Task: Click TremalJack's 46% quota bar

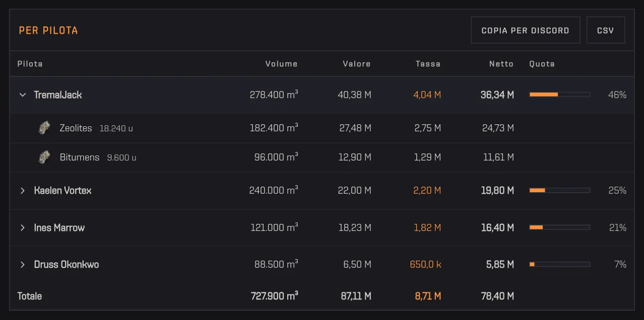Action: point(559,95)
